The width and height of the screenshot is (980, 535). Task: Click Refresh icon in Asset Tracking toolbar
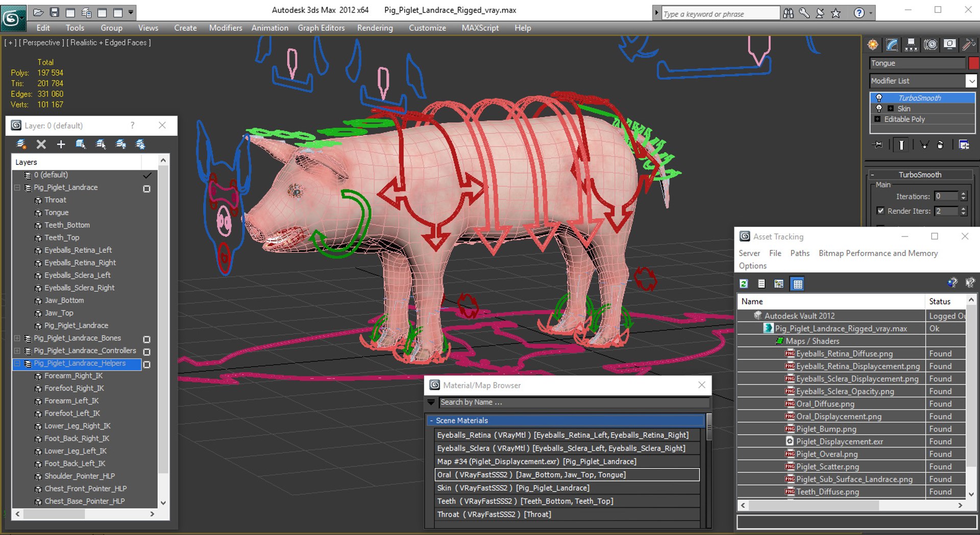pyautogui.click(x=744, y=284)
